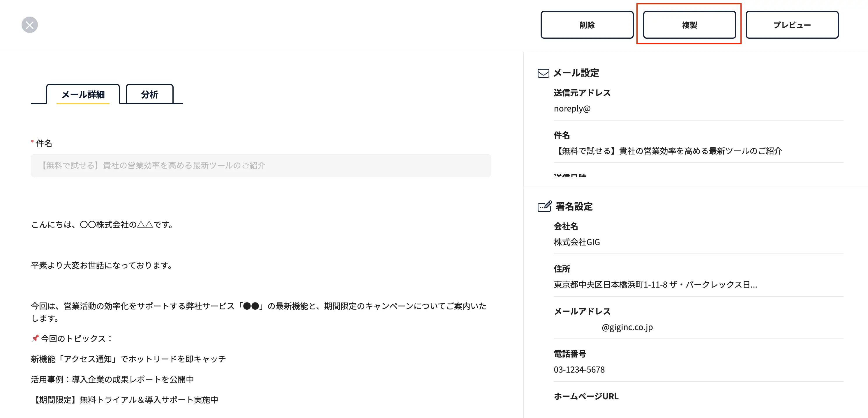Image resolution: width=868 pixels, height=418 pixels.
Task: Click the @giginc.co.jp email address
Action: click(x=627, y=327)
